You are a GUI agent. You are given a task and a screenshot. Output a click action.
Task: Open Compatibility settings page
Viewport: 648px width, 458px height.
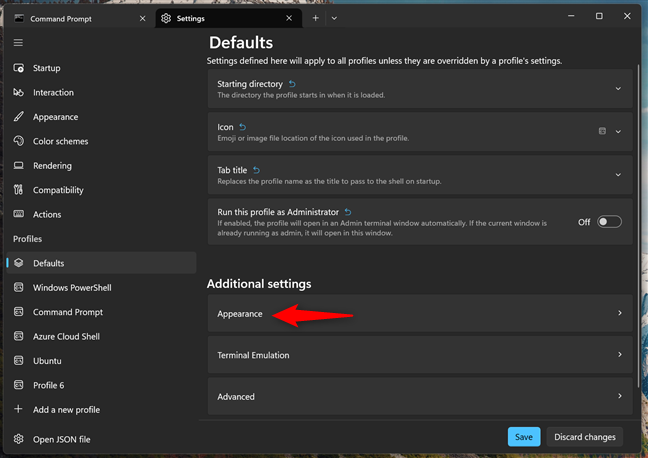tap(101, 190)
